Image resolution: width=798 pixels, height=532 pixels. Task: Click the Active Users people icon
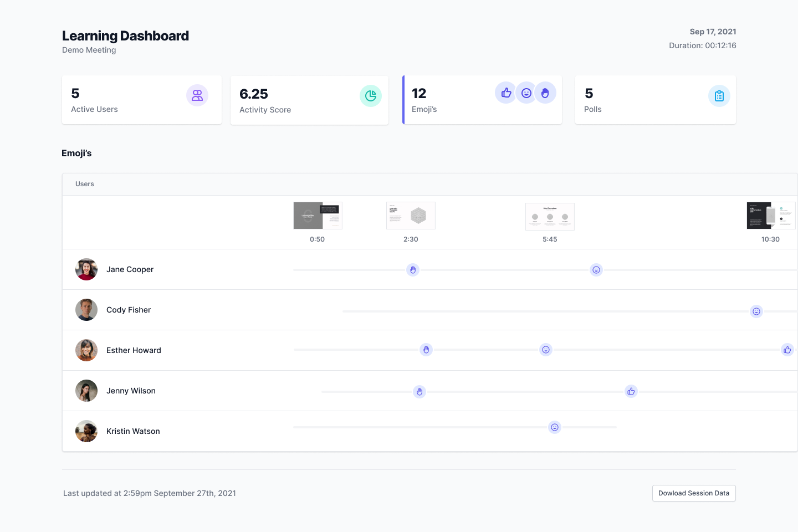point(197,95)
